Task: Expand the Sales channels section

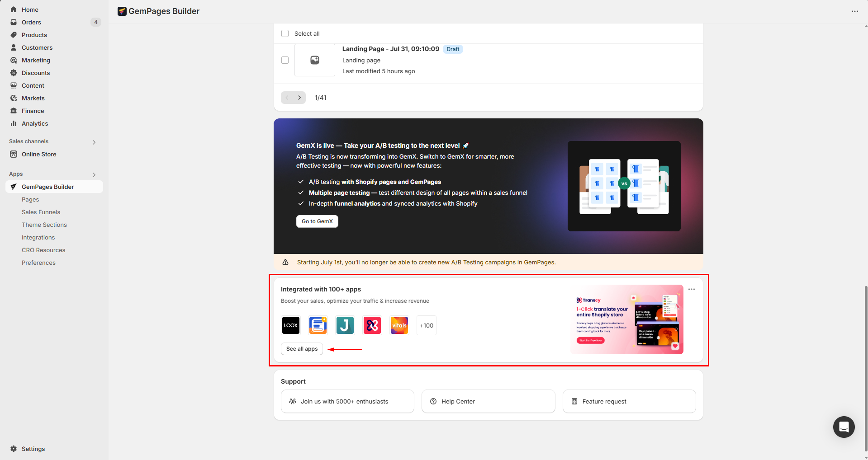Action: click(94, 142)
